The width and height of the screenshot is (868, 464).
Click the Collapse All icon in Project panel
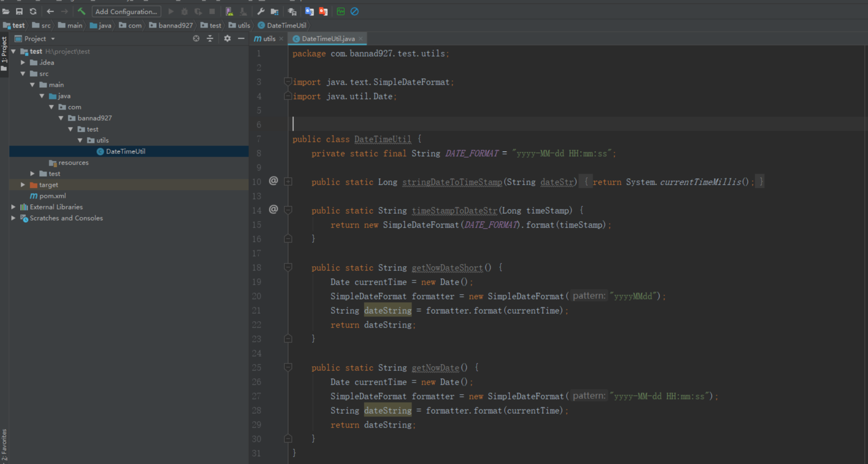click(x=210, y=39)
